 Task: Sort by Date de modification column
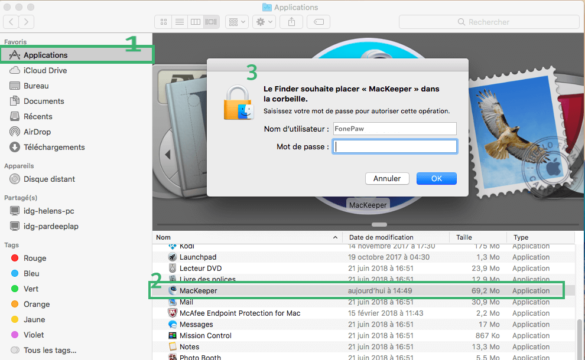[396, 237]
